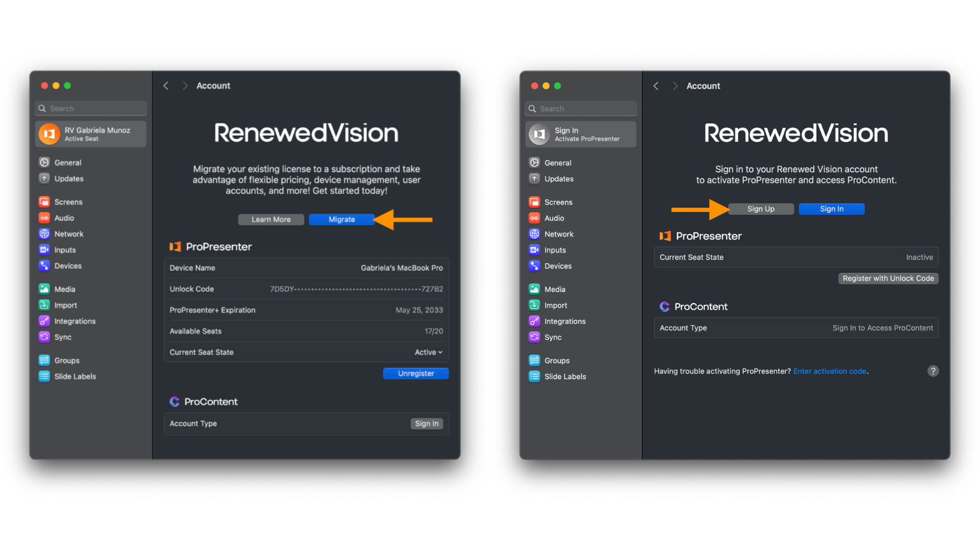Open General icon in right window sidebar
The height and width of the screenshot is (551, 980).
click(x=534, y=163)
